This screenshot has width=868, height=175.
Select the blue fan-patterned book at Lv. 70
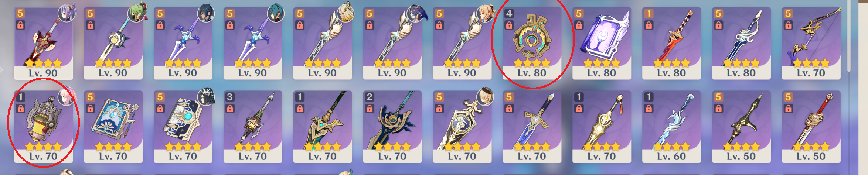113,127
